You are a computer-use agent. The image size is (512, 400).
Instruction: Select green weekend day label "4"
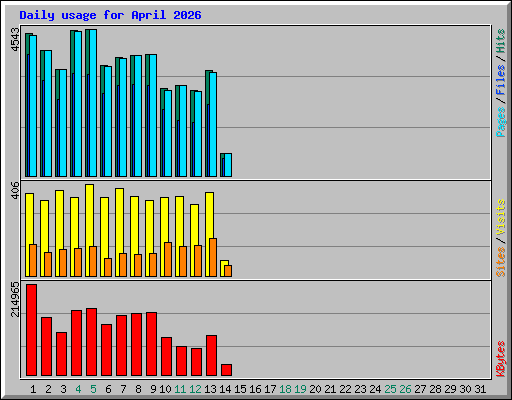click(78, 389)
